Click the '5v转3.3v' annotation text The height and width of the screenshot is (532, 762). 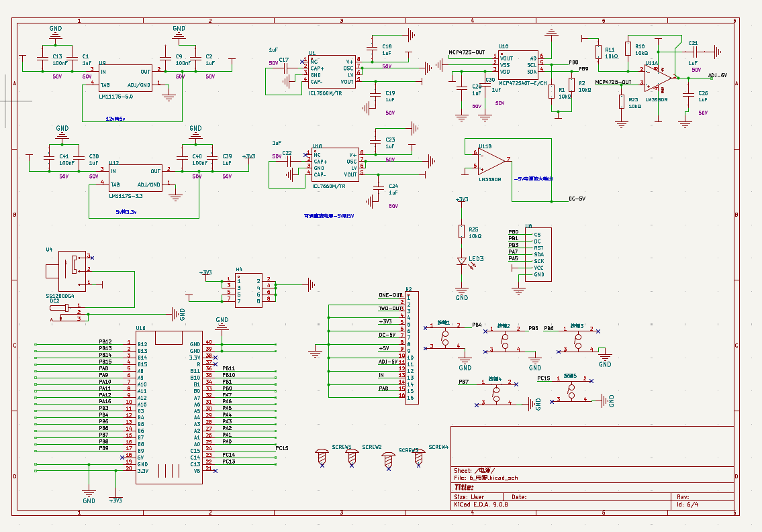126,212
